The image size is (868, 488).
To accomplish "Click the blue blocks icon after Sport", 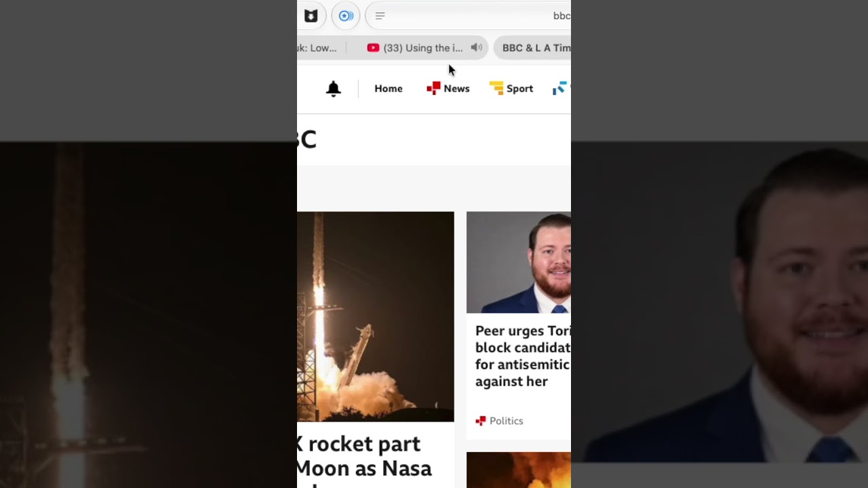I will pyautogui.click(x=559, y=89).
